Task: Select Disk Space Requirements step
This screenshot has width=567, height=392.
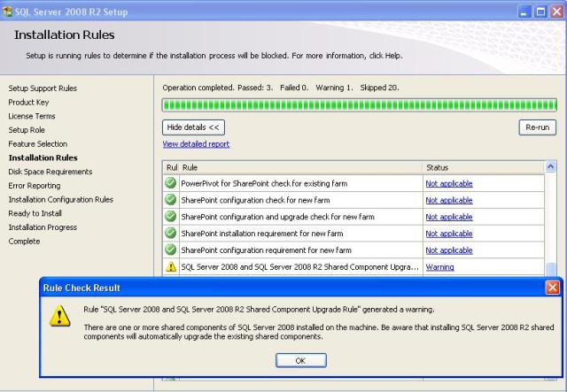Action: [x=50, y=172]
